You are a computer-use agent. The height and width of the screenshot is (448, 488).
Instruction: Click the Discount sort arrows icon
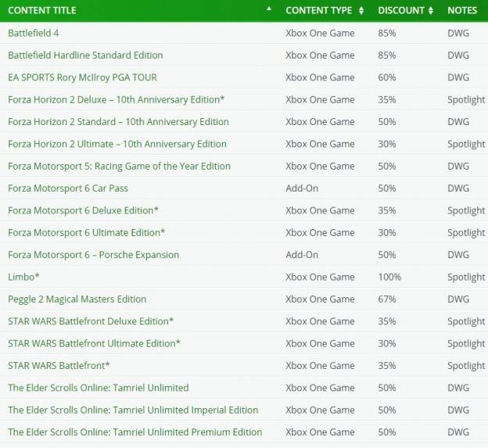click(431, 11)
